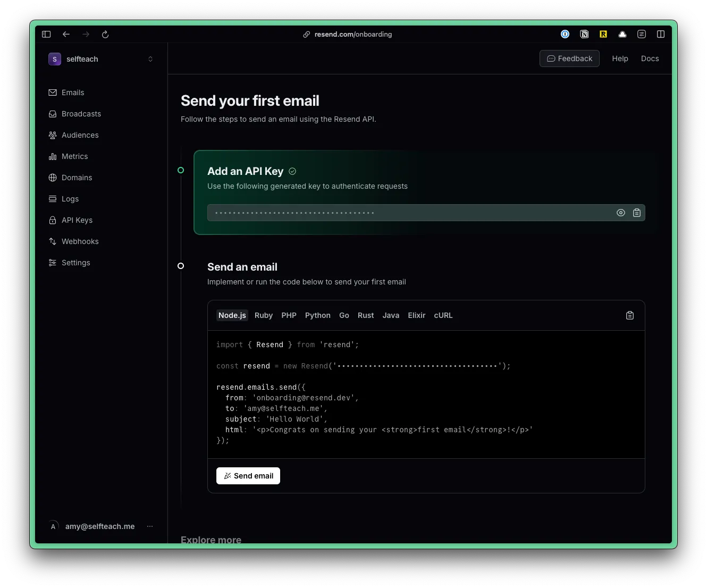Open Webhooks from sidebar
The width and height of the screenshot is (707, 588).
coord(80,241)
